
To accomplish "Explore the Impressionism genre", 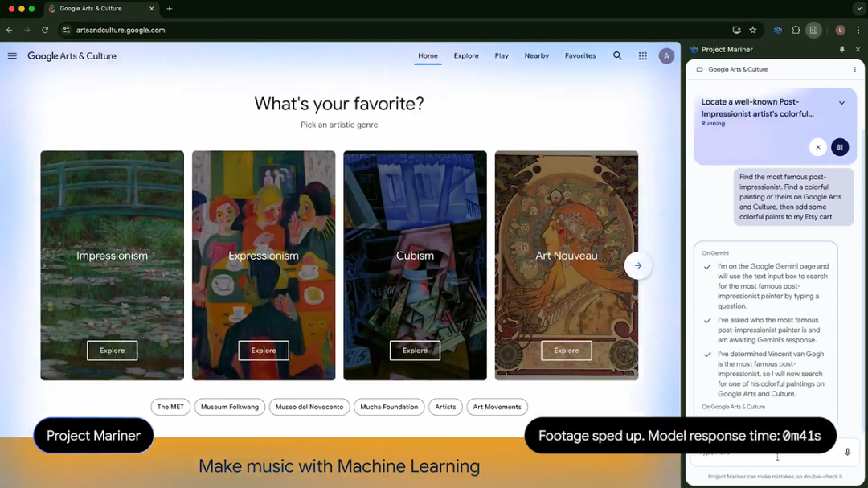I will [x=112, y=350].
